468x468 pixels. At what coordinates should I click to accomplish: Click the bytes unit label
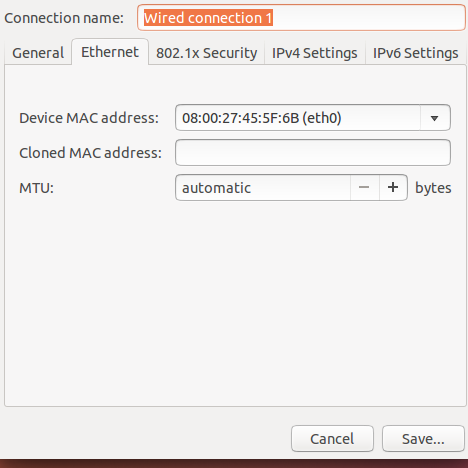point(433,188)
